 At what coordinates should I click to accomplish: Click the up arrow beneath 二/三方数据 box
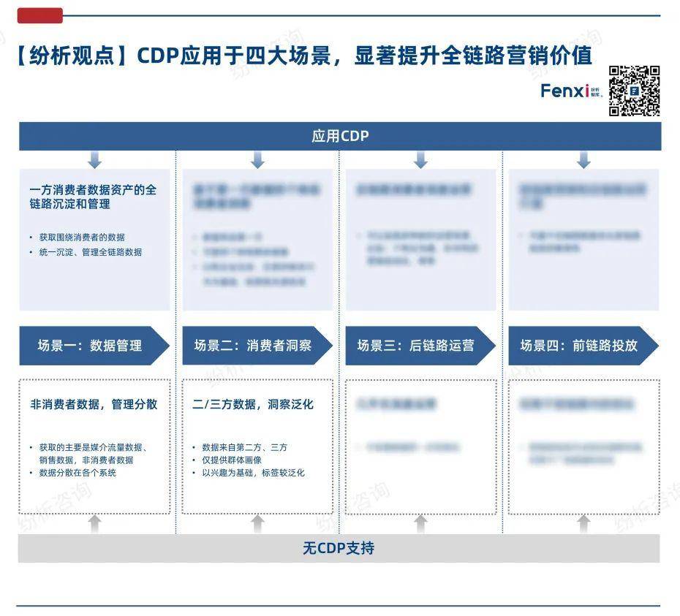tap(257, 524)
